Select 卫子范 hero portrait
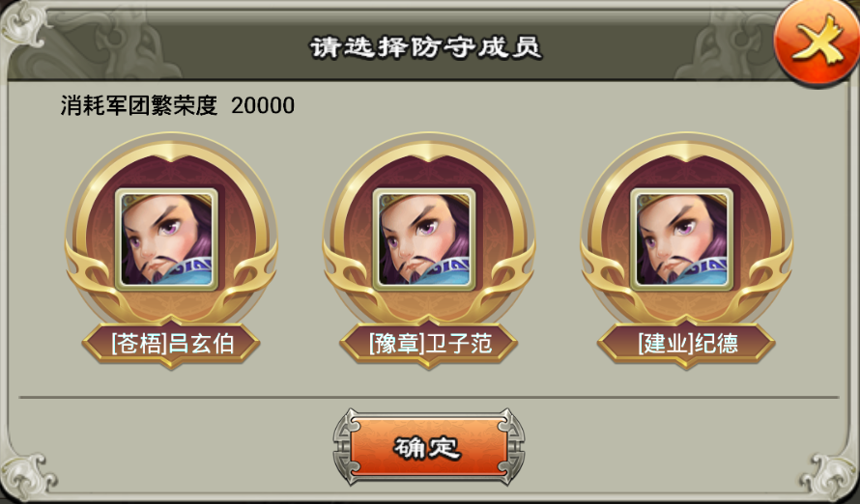Image resolution: width=860 pixels, height=504 pixels. coord(424,238)
